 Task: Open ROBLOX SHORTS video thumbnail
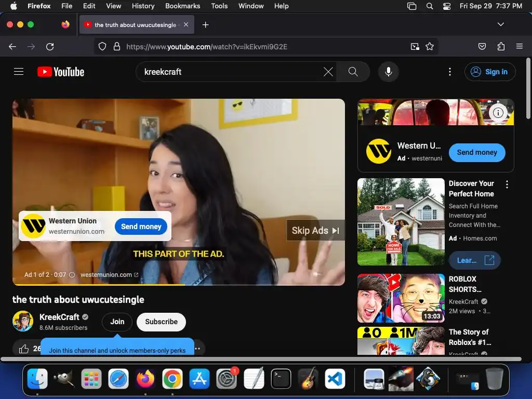click(x=401, y=298)
